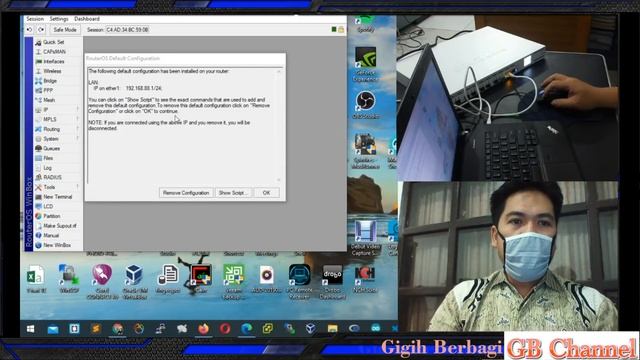Toggle Safe Mode in WinBox
The image size is (640, 360).
point(65,30)
